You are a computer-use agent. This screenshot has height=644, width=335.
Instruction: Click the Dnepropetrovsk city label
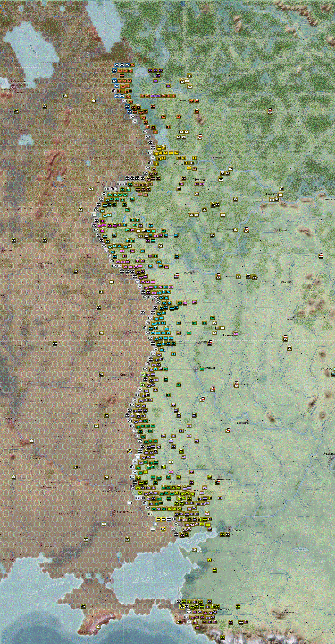pyautogui.click(x=111, y=491)
